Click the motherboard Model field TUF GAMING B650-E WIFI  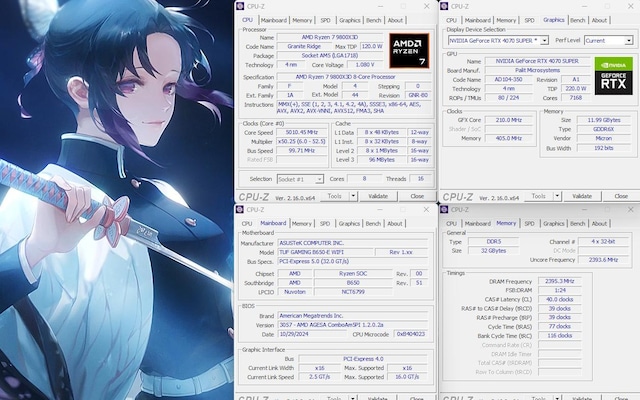click(x=325, y=252)
